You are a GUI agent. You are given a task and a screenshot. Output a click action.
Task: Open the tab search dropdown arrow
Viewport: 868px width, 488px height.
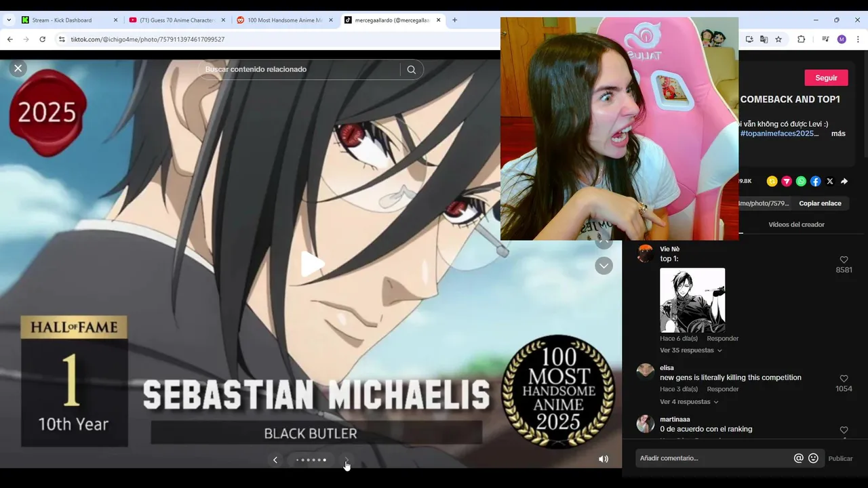tap(9, 20)
